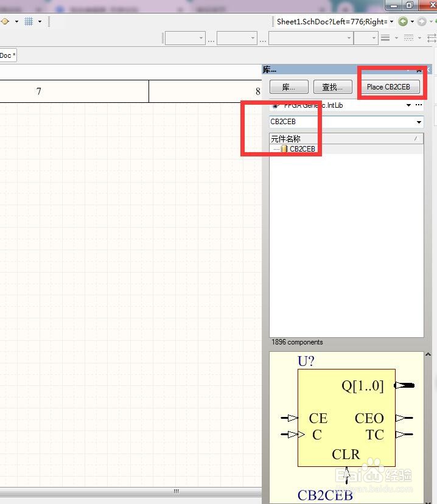This screenshot has width=437, height=504.
Task: Click the yellow hexagon port tool icon
Action: pyautogui.click(x=5, y=21)
